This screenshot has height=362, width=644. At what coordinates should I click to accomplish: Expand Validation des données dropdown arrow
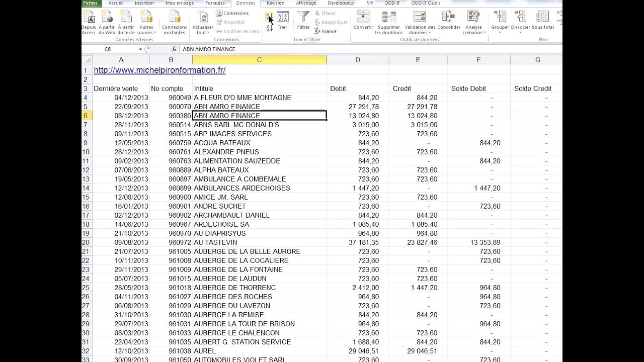point(429,33)
